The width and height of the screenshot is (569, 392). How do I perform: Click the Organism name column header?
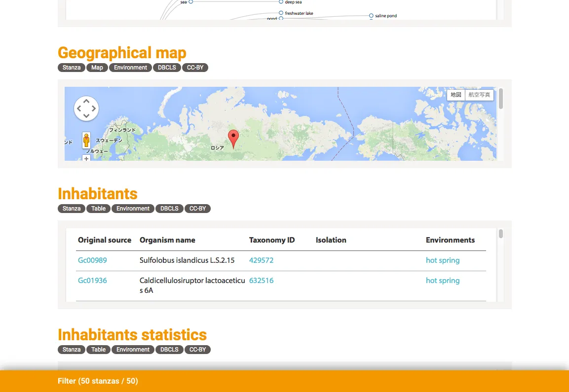[x=167, y=240]
